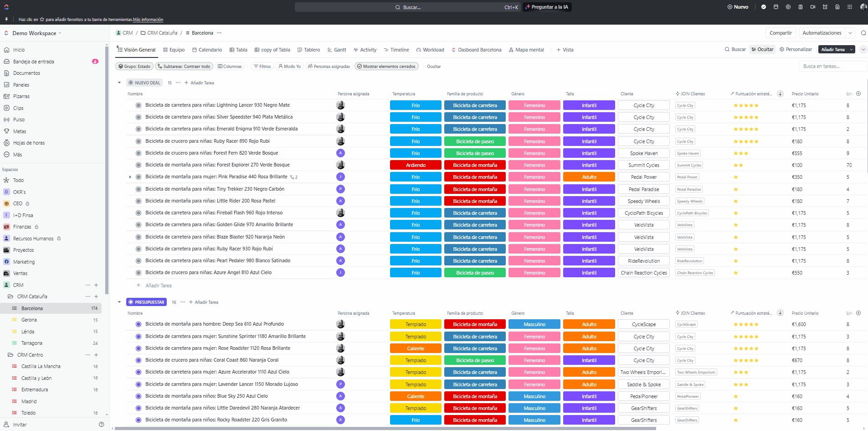Click the Compartir button
This screenshot has width=868, height=431.
coord(780,33)
